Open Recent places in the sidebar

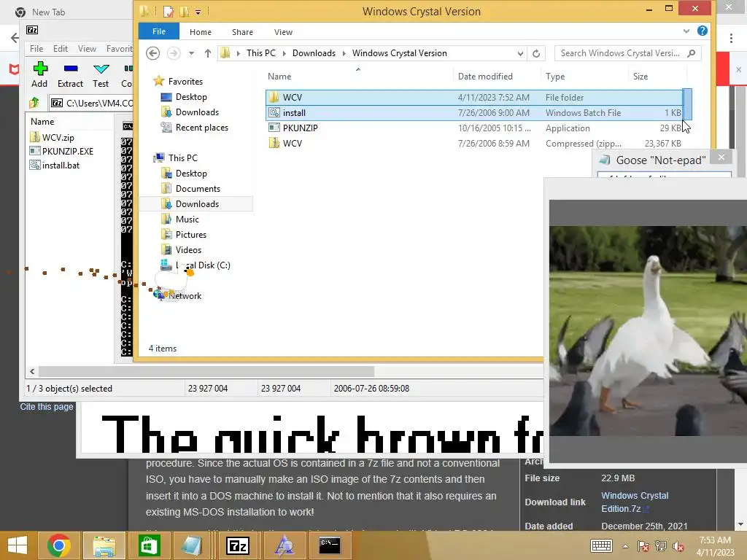(x=201, y=128)
